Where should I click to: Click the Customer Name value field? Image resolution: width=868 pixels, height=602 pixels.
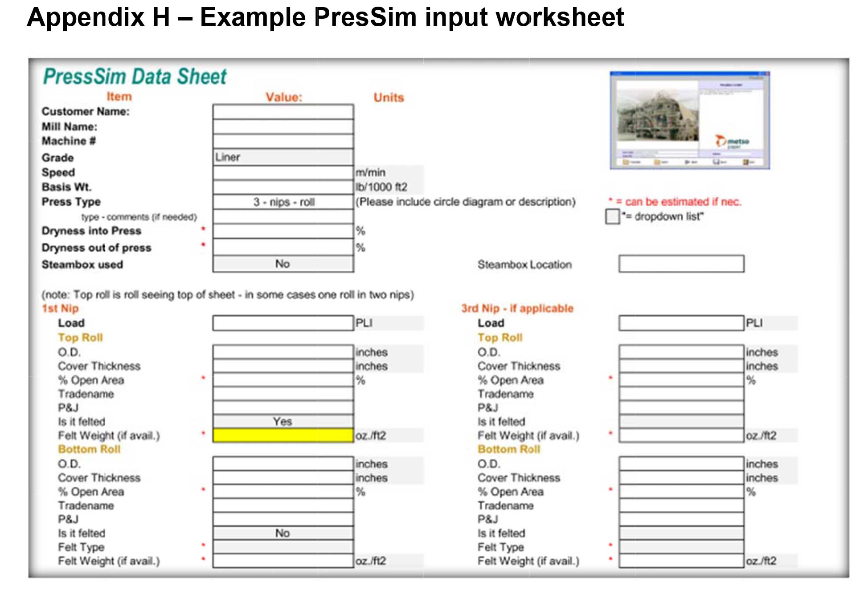[x=283, y=112]
